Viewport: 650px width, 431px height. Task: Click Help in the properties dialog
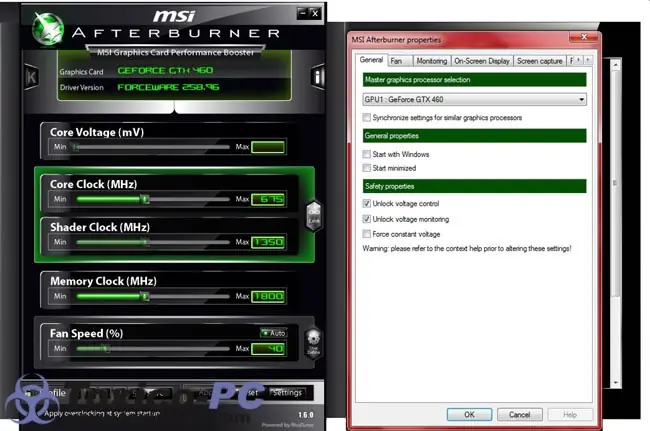click(570, 414)
